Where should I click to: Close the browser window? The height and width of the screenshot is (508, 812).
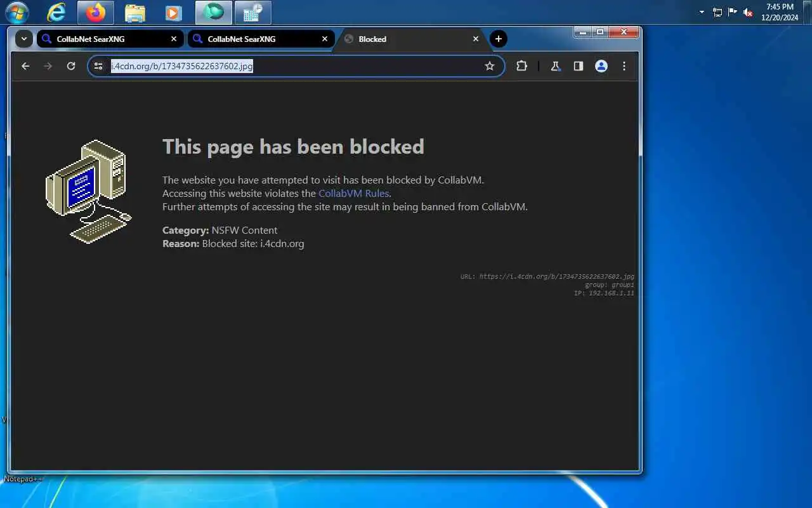[624, 32]
